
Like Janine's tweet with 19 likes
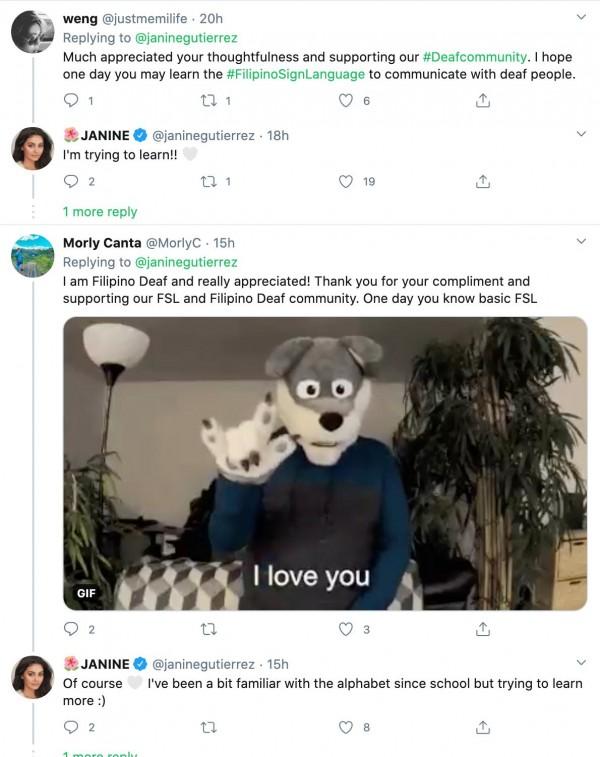346,181
